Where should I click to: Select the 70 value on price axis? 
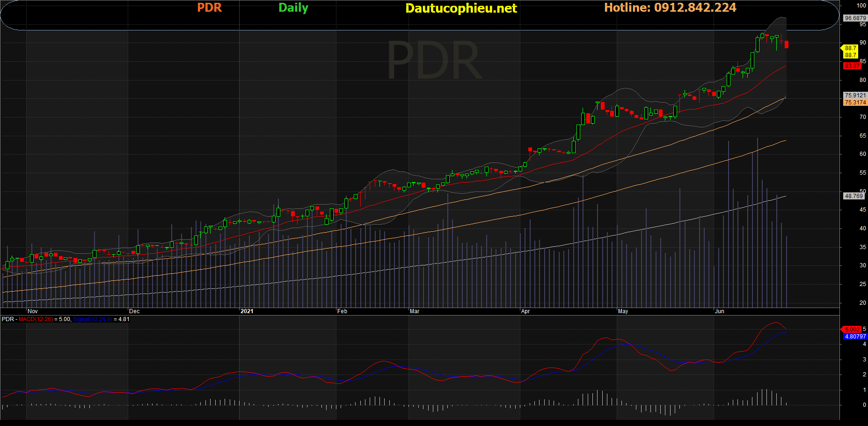coord(863,117)
